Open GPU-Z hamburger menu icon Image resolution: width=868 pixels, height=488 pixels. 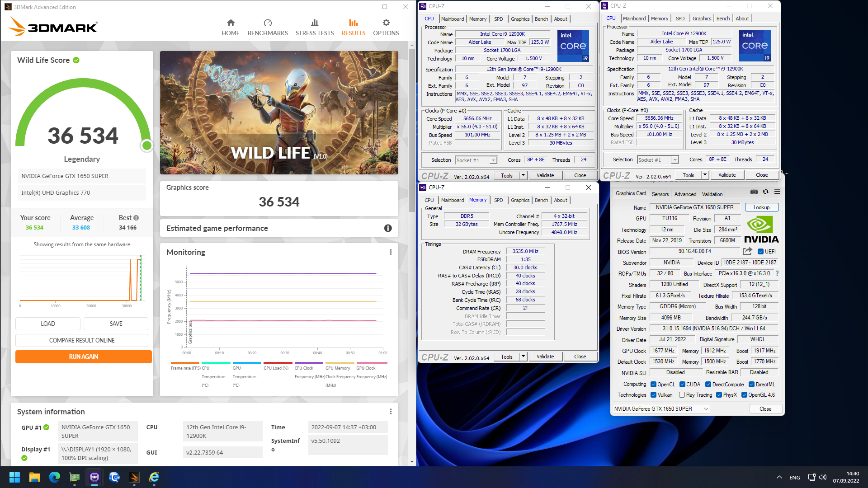pos(777,192)
